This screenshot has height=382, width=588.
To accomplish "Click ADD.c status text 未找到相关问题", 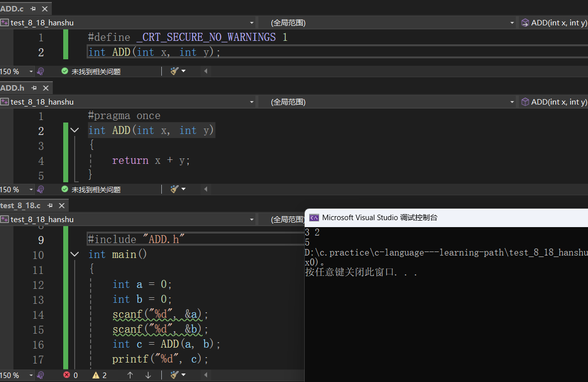I will (96, 71).
